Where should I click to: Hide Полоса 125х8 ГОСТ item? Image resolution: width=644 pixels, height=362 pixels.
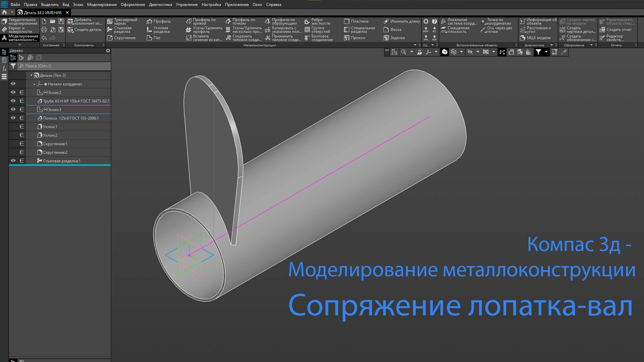point(13,118)
